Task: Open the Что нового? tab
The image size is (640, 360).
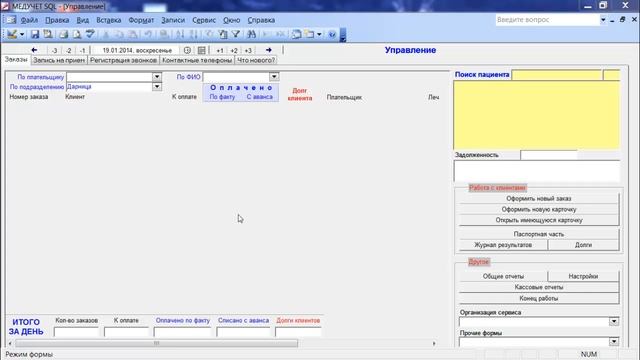Action: [256, 60]
